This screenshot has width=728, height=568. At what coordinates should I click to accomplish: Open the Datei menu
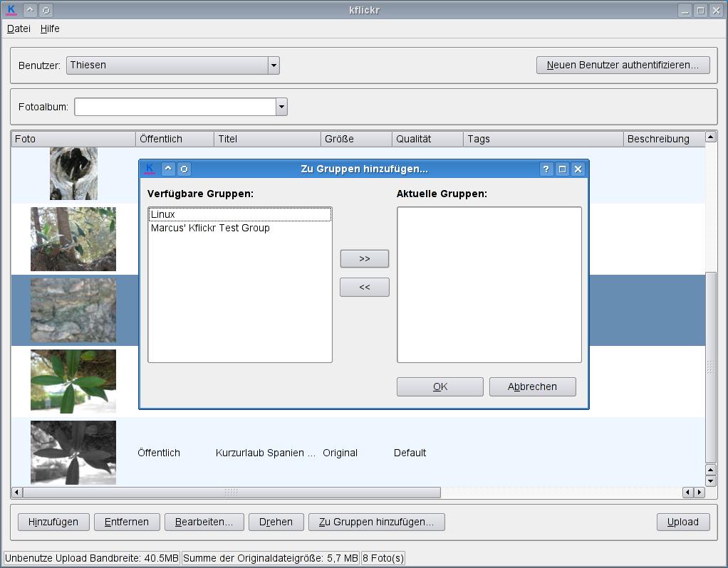pyautogui.click(x=19, y=28)
